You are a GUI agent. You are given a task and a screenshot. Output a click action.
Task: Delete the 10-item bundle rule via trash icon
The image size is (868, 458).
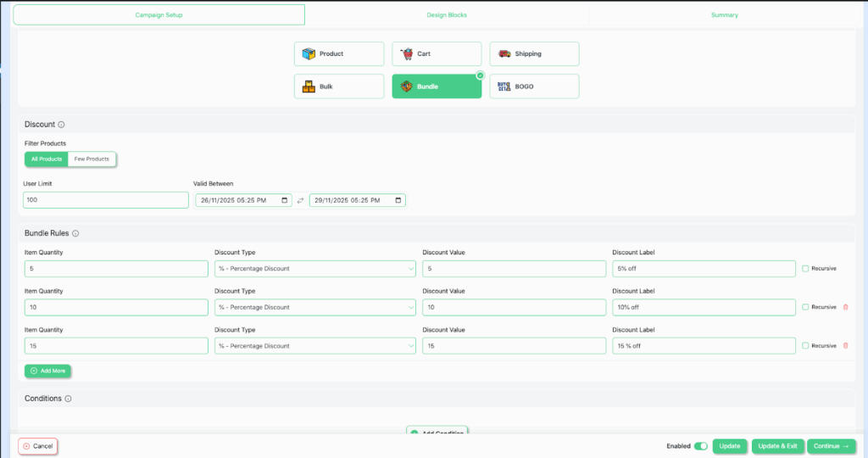point(845,307)
